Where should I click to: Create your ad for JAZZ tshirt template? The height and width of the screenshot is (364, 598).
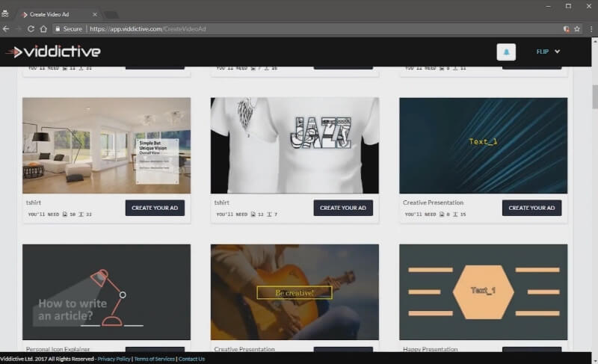(x=343, y=208)
